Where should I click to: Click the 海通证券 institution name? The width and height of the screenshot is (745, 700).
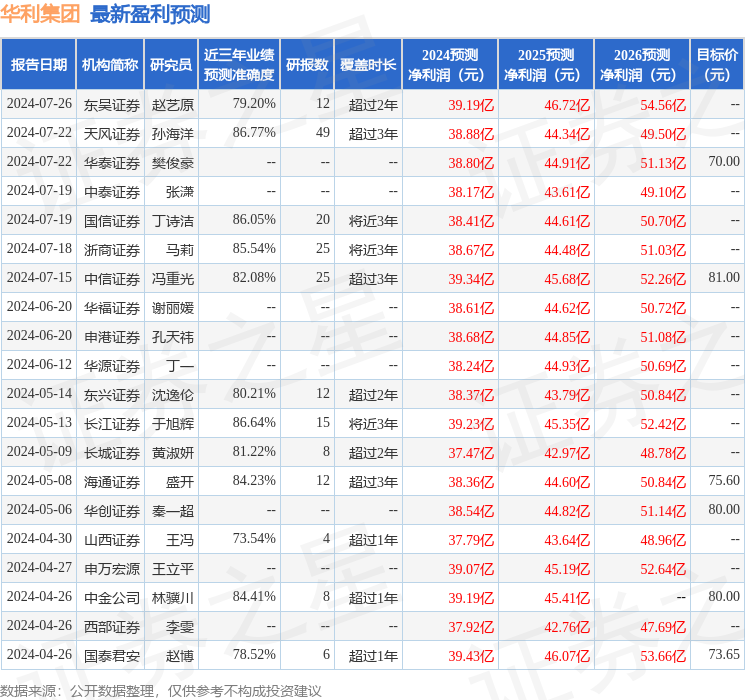tap(111, 482)
